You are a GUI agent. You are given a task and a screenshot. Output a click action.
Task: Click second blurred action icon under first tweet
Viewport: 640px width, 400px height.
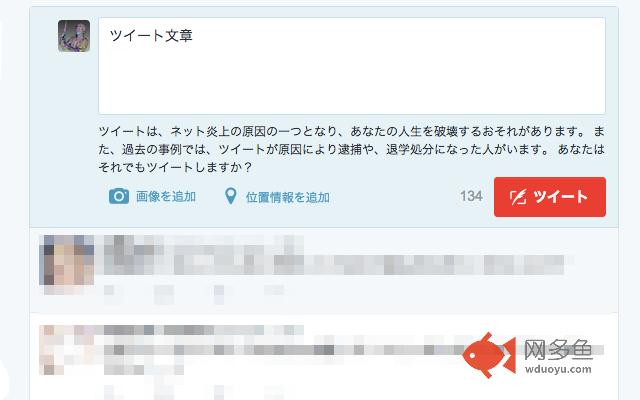(164, 293)
